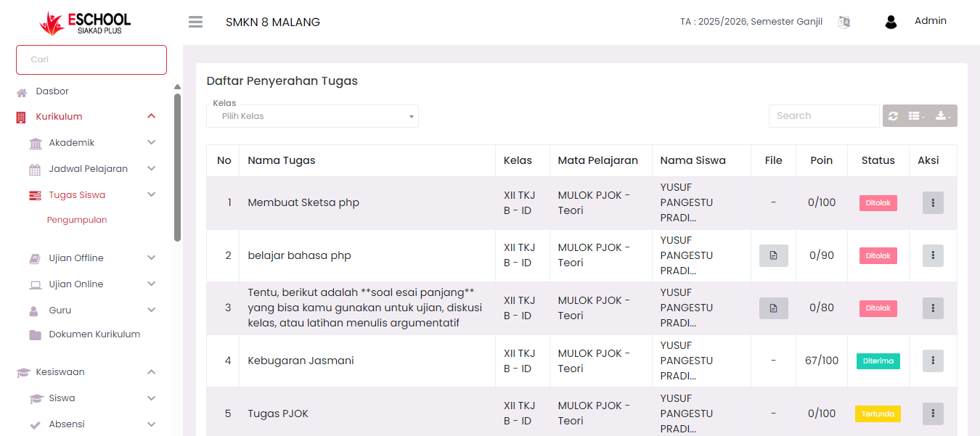
Task: Open action menu for Membuat Sketsa php
Action: 933,203
